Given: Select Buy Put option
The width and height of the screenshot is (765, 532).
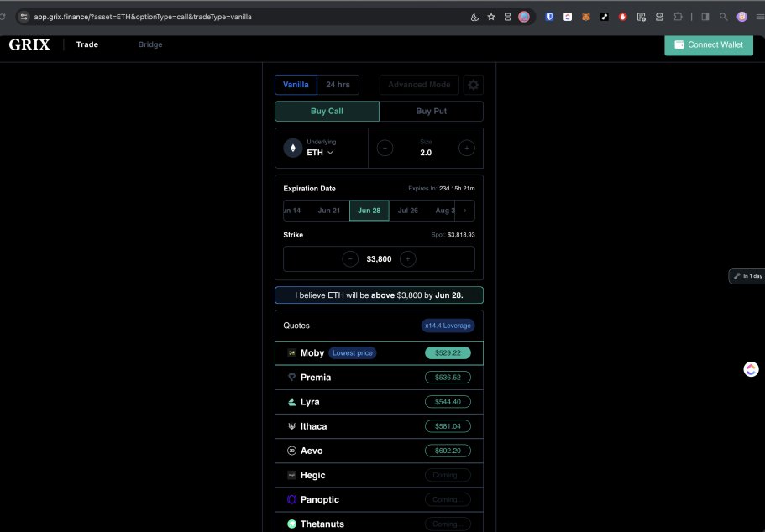Looking at the screenshot, I should pyautogui.click(x=432, y=111).
